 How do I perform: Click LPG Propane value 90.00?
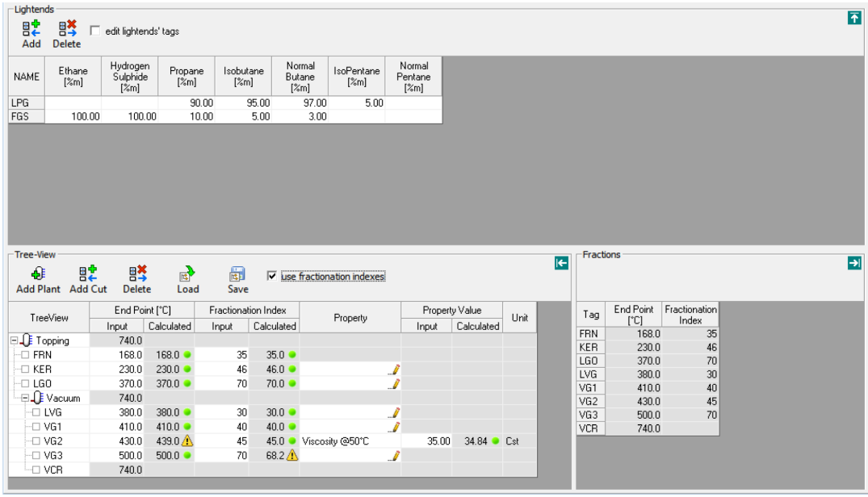(187, 102)
